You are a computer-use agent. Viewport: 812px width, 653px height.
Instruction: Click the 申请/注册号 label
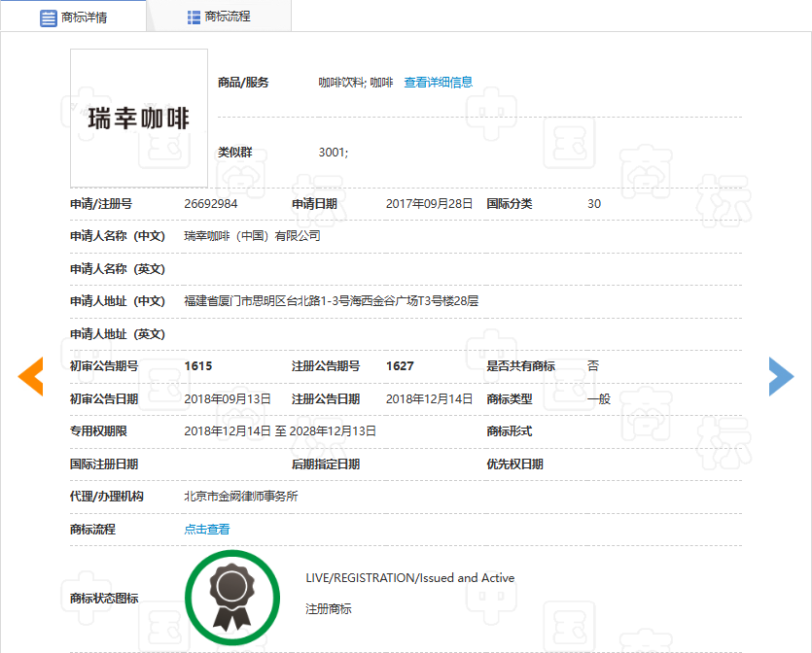[x=101, y=204]
